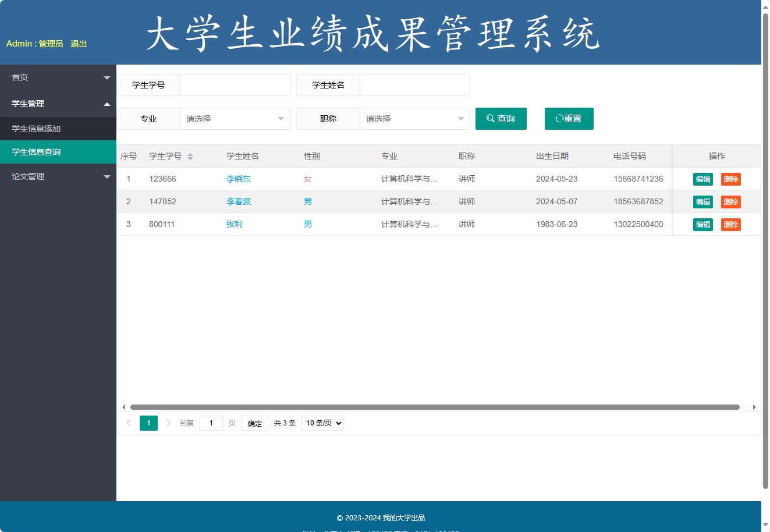Expand 首页 using its chevron icon

(107, 77)
